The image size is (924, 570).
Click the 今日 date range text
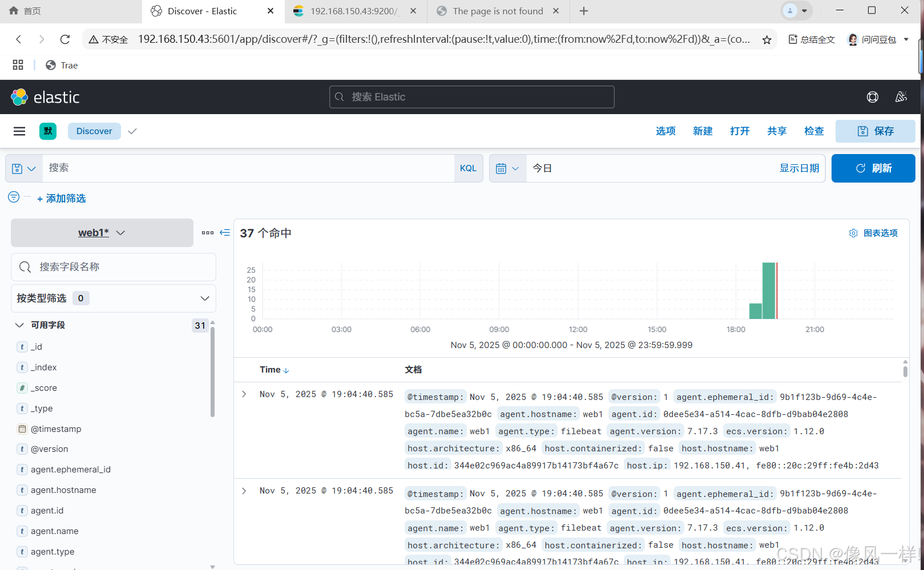[x=542, y=168]
